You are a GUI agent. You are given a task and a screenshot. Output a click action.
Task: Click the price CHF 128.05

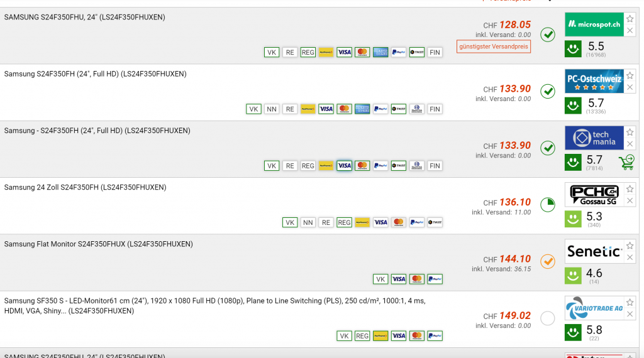(507, 24)
